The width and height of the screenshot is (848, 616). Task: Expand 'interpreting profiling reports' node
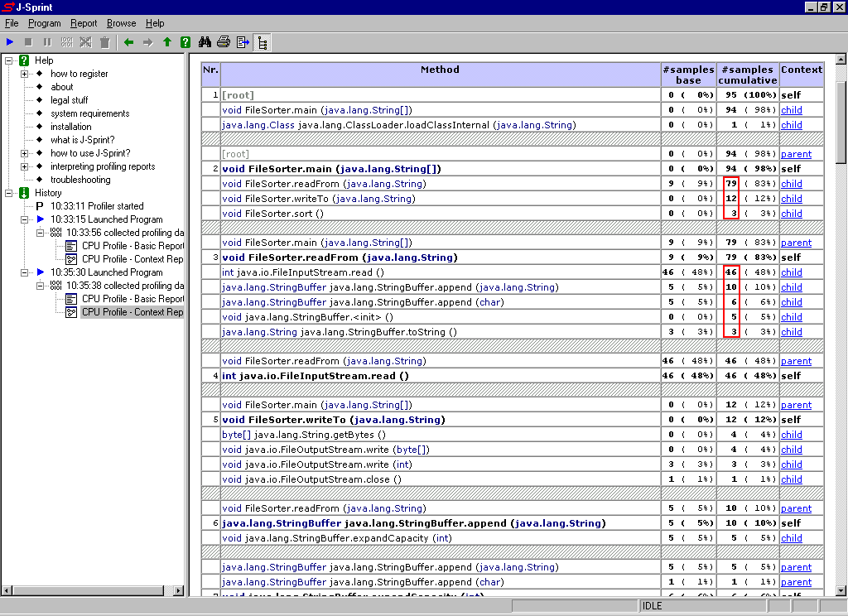click(x=25, y=166)
